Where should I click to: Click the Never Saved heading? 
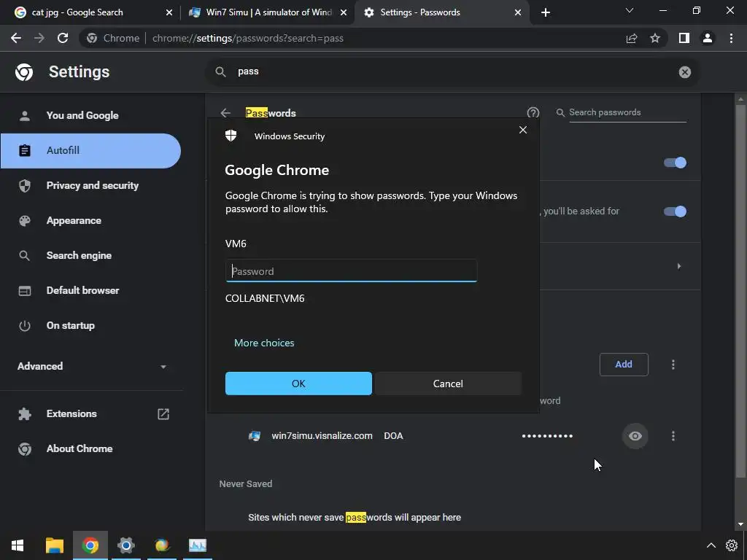coord(245,484)
